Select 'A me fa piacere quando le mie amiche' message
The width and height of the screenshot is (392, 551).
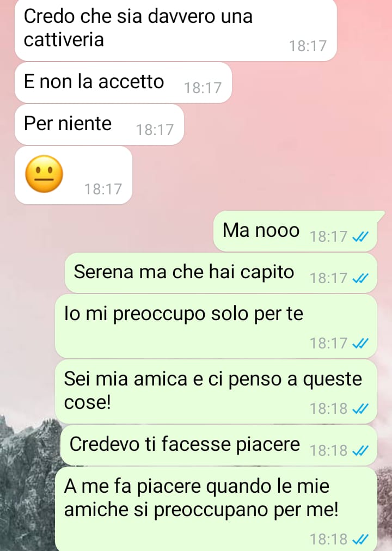coord(216,509)
